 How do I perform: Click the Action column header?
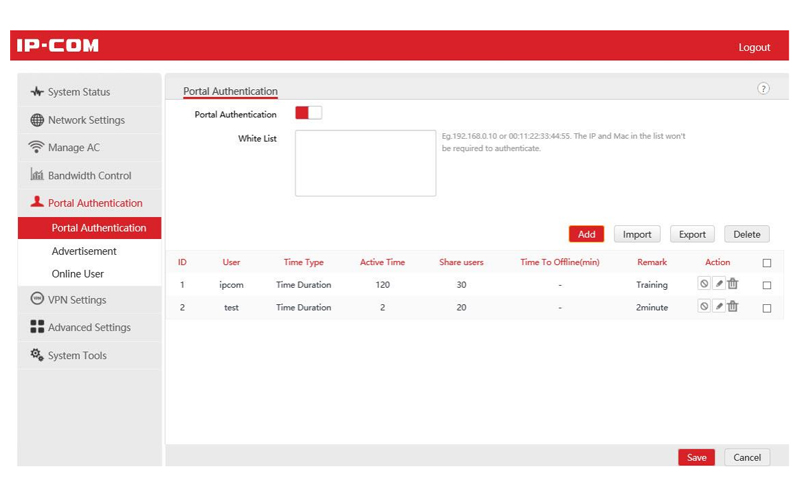717,262
